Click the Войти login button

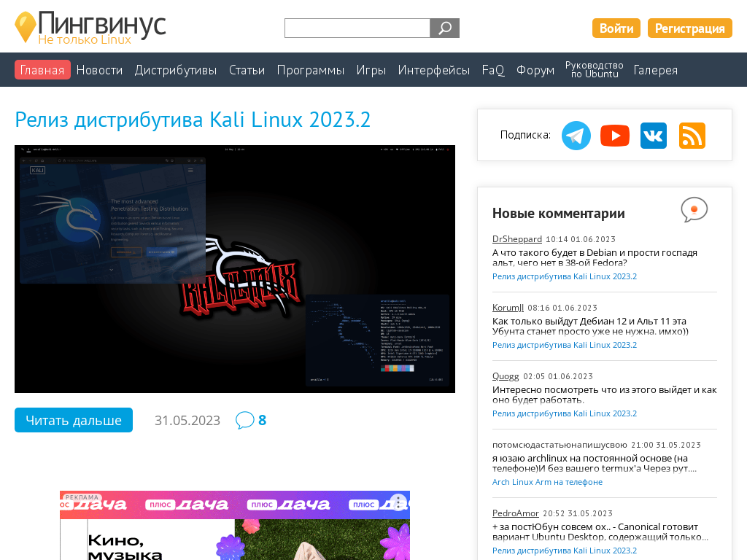(616, 28)
